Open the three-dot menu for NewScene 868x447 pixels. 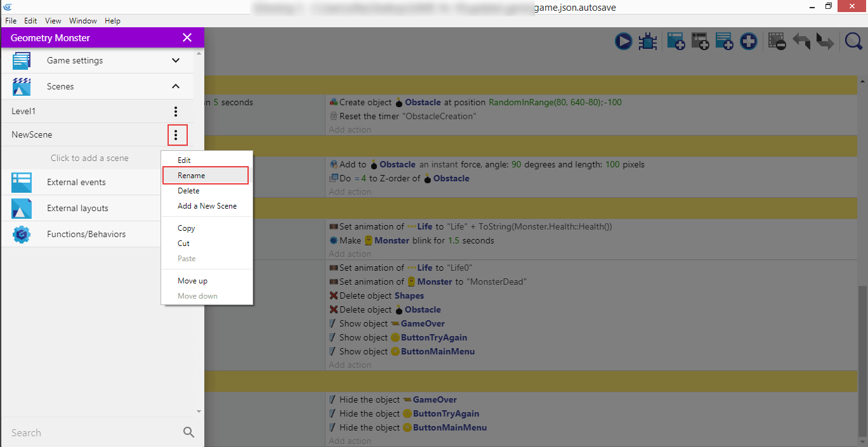(x=176, y=135)
